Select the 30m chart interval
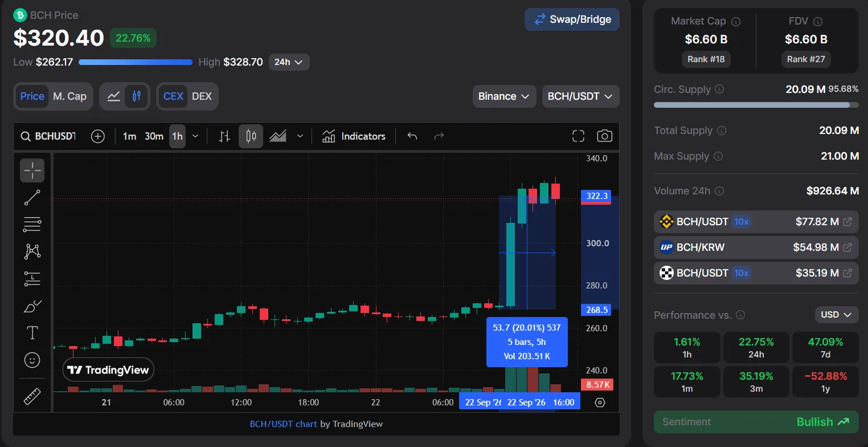The image size is (868, 447). [x=154, y=136]
